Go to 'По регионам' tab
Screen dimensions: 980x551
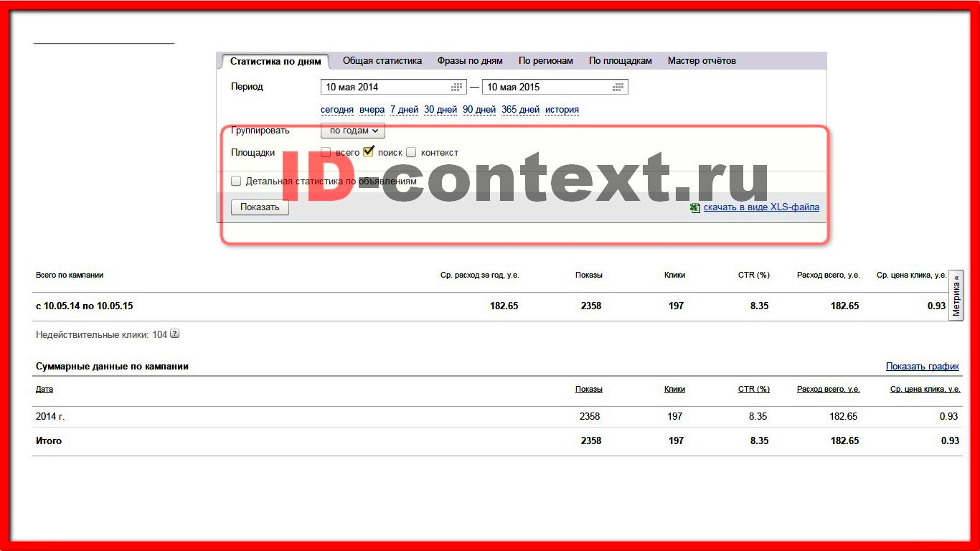546,61
